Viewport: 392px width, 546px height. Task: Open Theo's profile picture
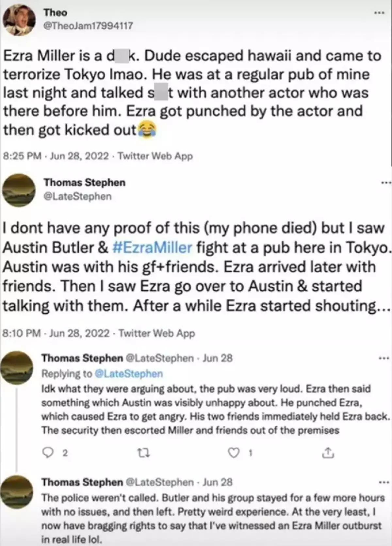pos(18,20)
